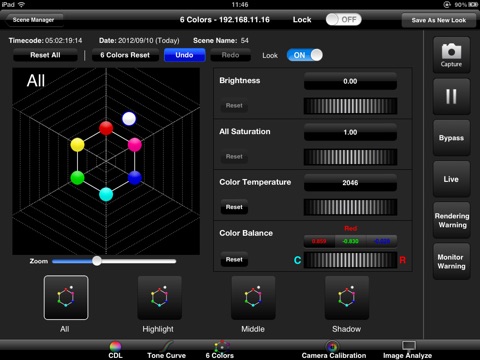480x360 pixels.
Task: Open the CDL tab
Action: (115, 350)
